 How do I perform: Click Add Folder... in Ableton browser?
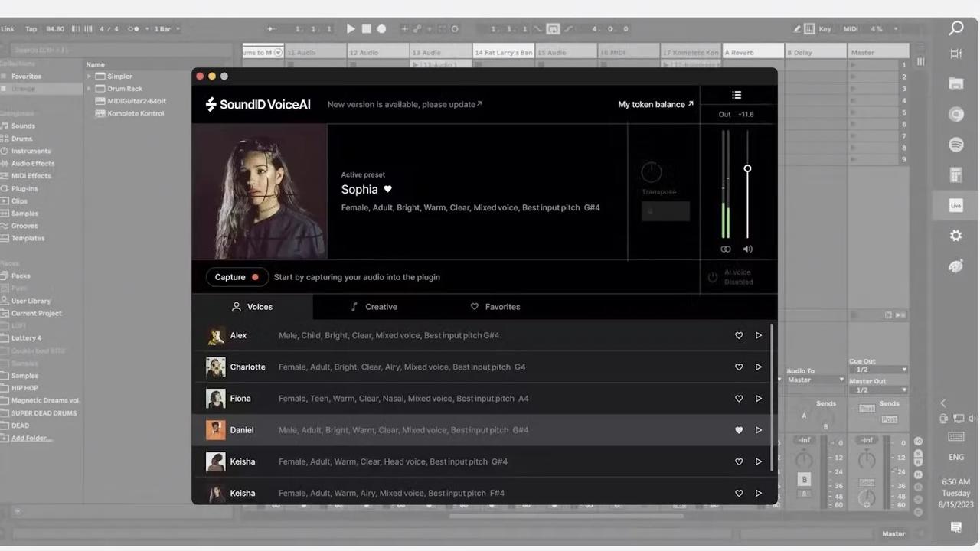31,438
